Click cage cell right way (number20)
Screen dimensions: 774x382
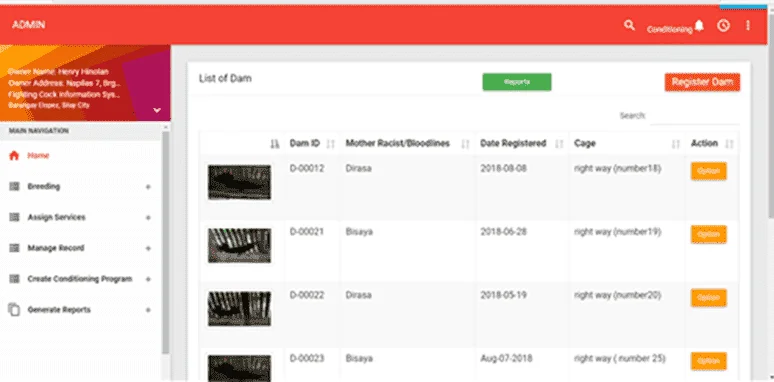pos(618,295)
